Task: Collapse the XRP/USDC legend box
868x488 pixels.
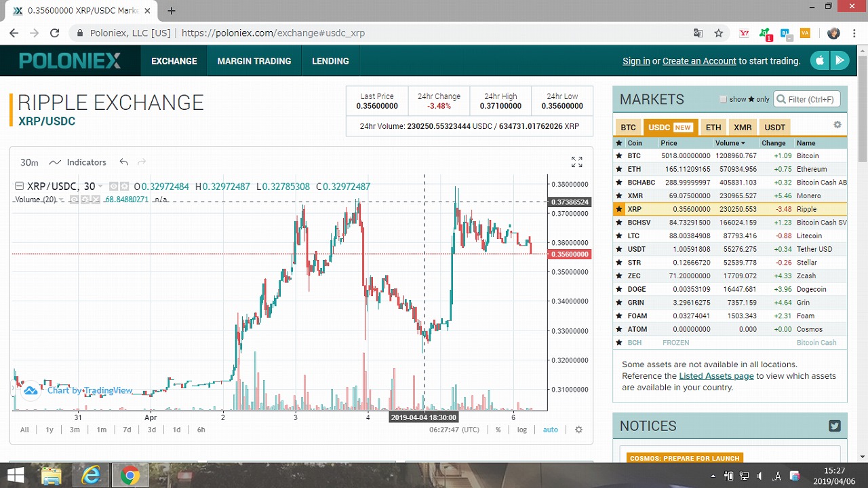Action: pos(19,187)
